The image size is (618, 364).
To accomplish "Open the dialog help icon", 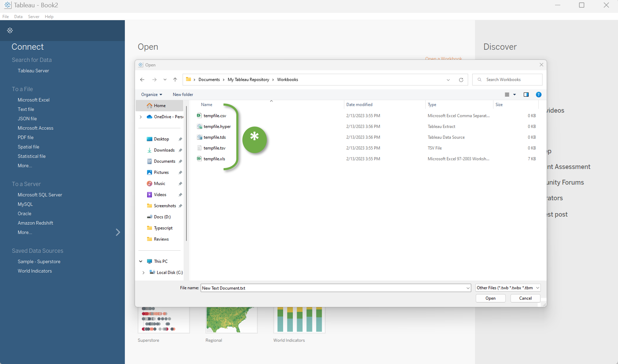I will (538, 94).
